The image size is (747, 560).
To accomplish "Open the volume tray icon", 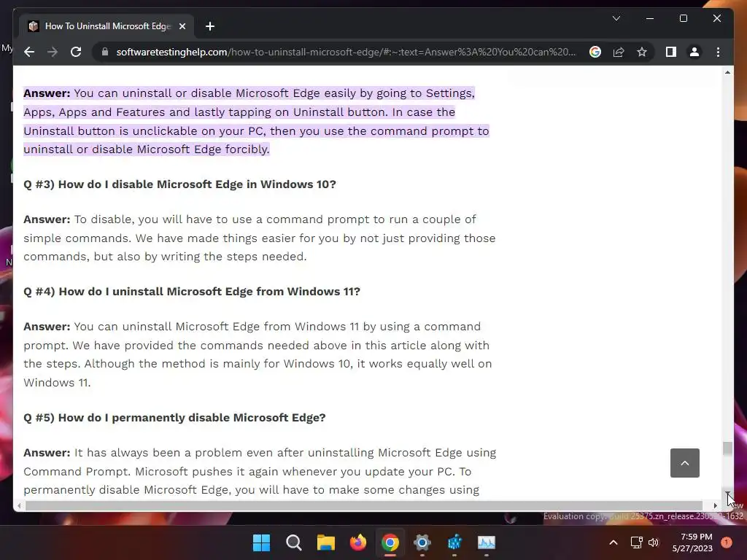I will click(x=654, y=542).
